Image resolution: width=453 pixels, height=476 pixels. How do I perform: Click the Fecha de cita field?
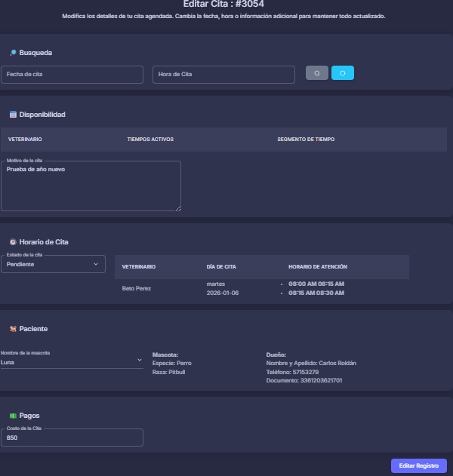[72, 74]
